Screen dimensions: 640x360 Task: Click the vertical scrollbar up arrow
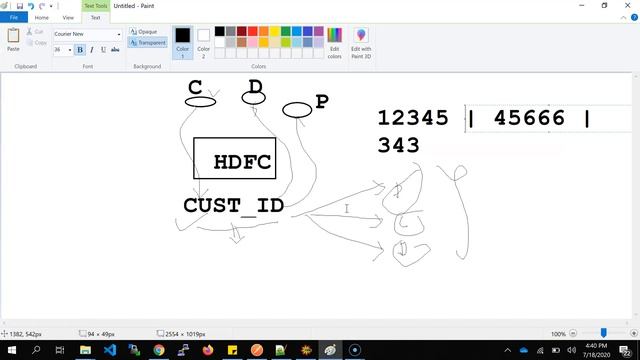coord(636,77)
